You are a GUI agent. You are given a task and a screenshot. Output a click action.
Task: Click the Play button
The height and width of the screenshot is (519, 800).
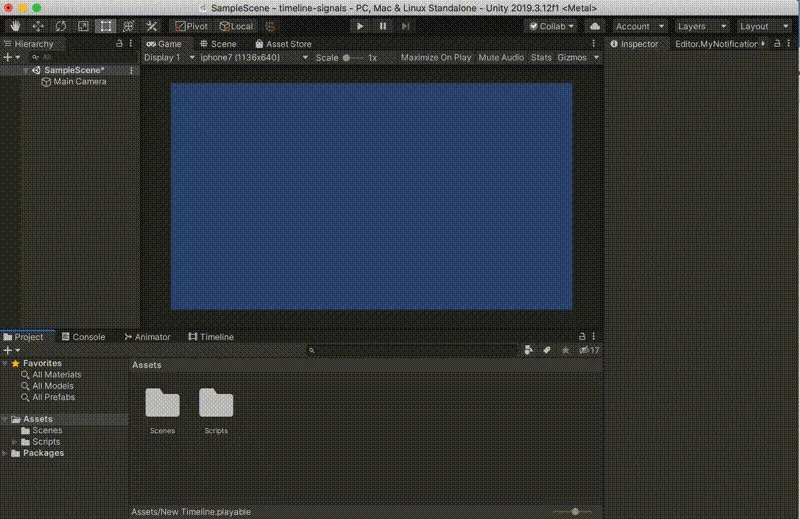360,26
